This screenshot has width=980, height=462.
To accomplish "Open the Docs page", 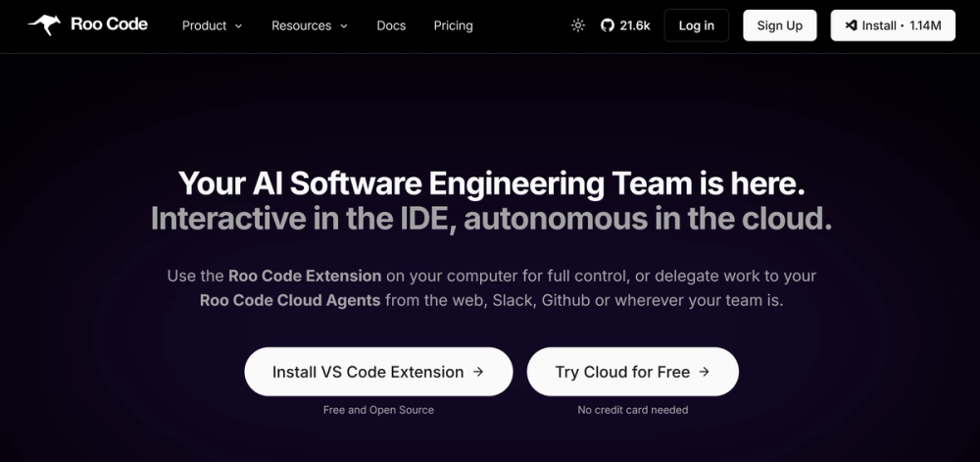I will point(391,26).
